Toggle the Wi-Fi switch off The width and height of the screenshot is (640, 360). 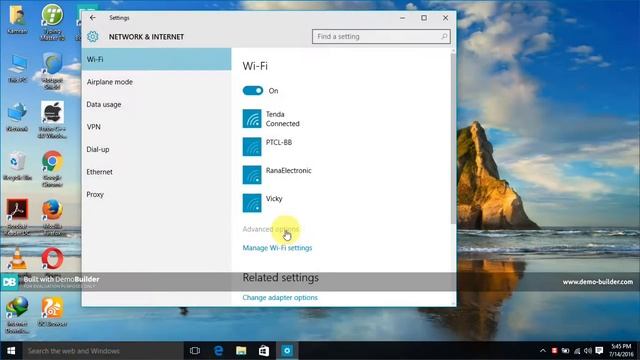tap(253, 91)
